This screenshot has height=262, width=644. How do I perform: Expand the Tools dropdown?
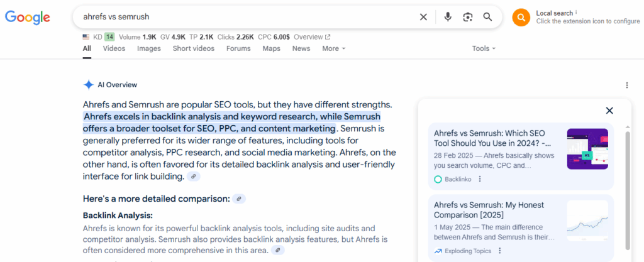coord(484,48)
